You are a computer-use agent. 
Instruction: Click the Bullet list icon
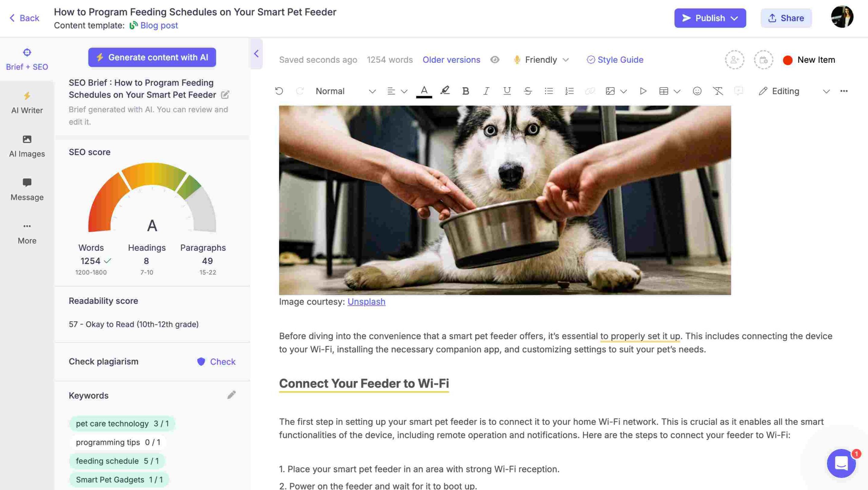pos(549,91)
